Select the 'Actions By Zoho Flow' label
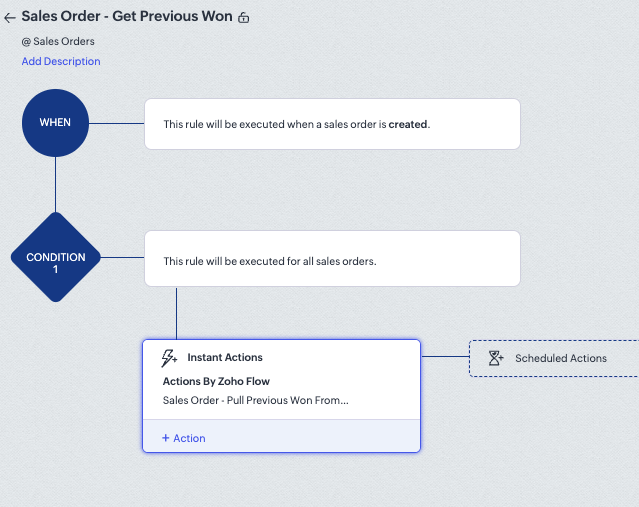This screenshot has height=507, width=639. (216, 381)
